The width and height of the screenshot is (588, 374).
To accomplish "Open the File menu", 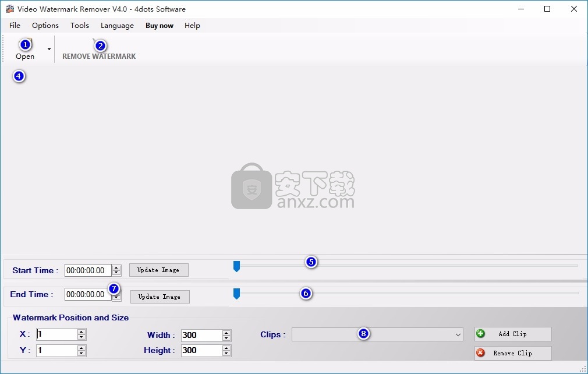I will (15, 26).
